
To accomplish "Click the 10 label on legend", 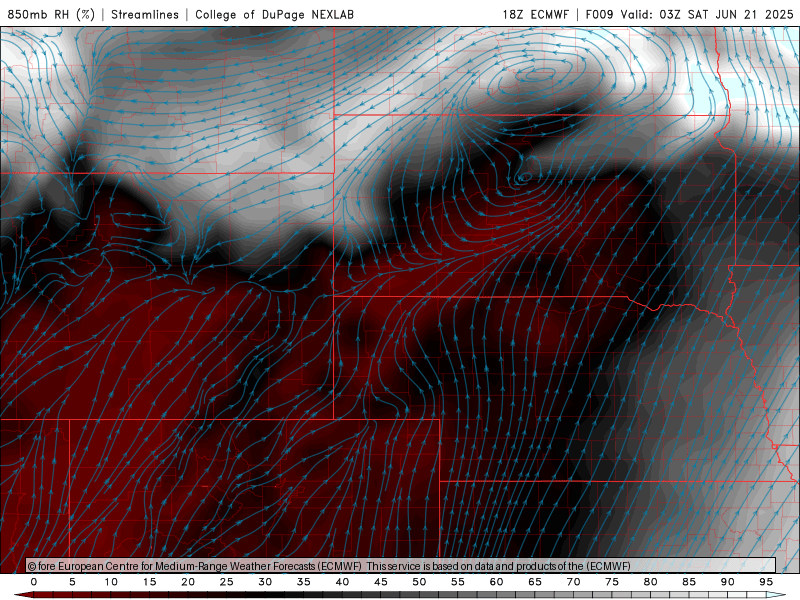I will click(111, 582).
